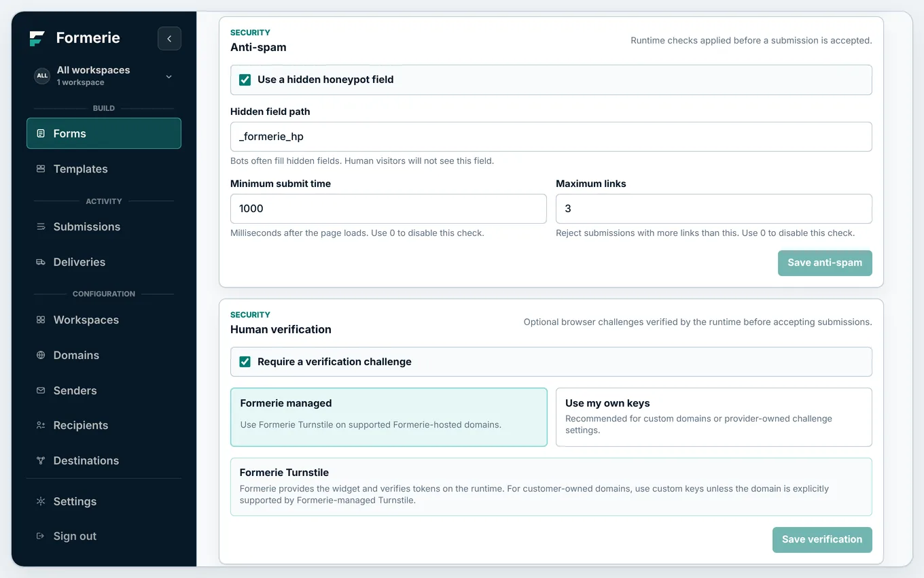This screenshot has width=924, height=578.
Task: Click the Senders envelope icon
Action: (x=41, y=390)
